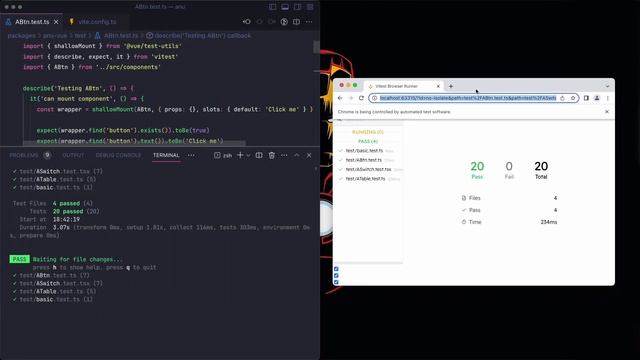The width and height of the screenshot is (640, 360).
Task: Open Chrome tab search chevron
Action: coord(607,86)
